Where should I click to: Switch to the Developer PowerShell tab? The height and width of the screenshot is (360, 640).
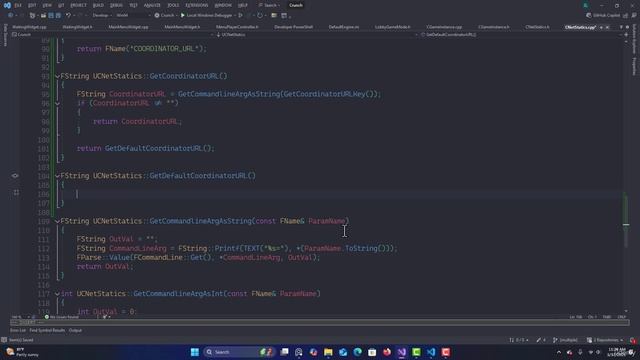point(293,27)
